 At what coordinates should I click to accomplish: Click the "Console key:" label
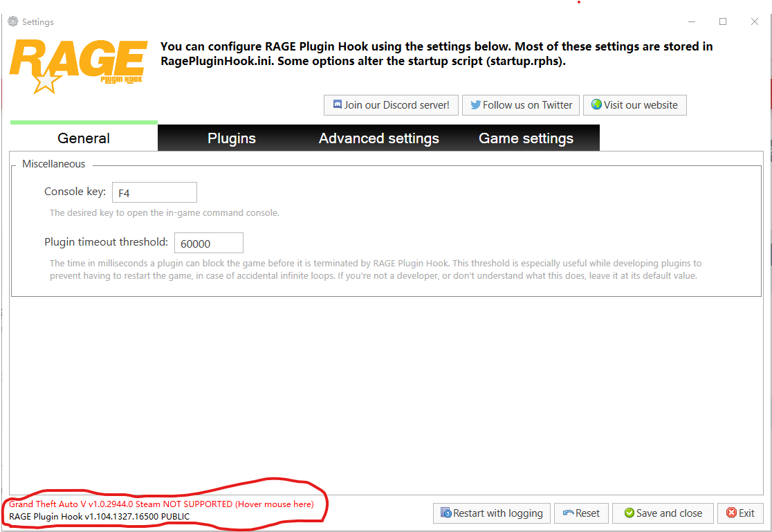[75, 191]
